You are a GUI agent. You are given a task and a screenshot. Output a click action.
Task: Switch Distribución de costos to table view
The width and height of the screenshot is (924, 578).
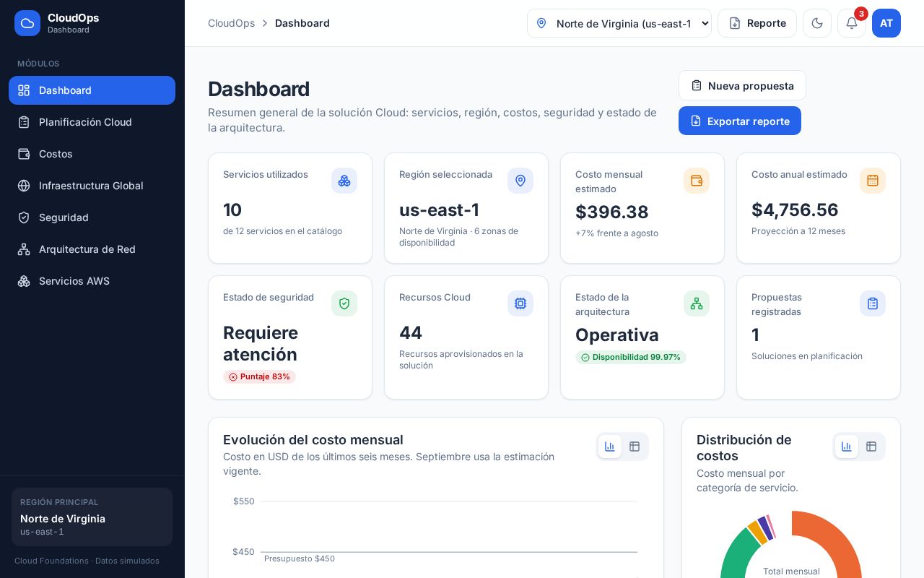[x=871, y=447]
